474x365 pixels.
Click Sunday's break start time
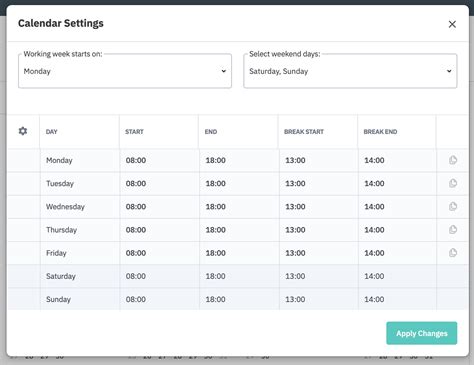point(295,299)
